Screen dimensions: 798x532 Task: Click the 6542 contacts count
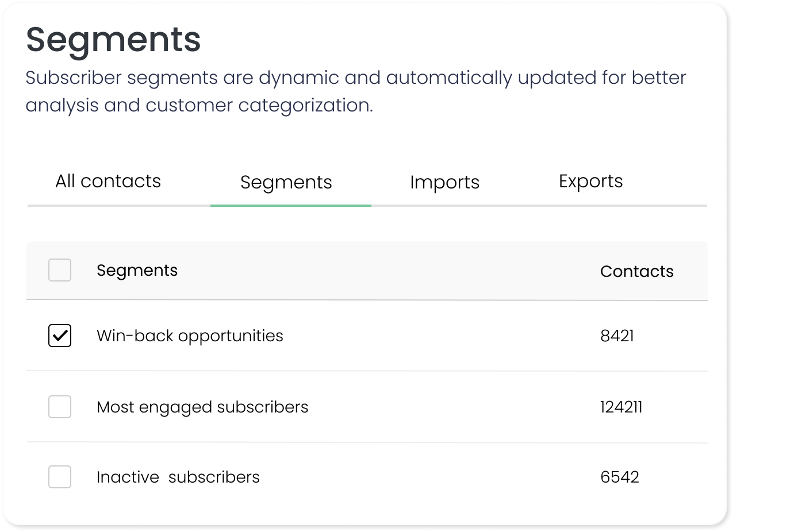(x=619, y=477)
